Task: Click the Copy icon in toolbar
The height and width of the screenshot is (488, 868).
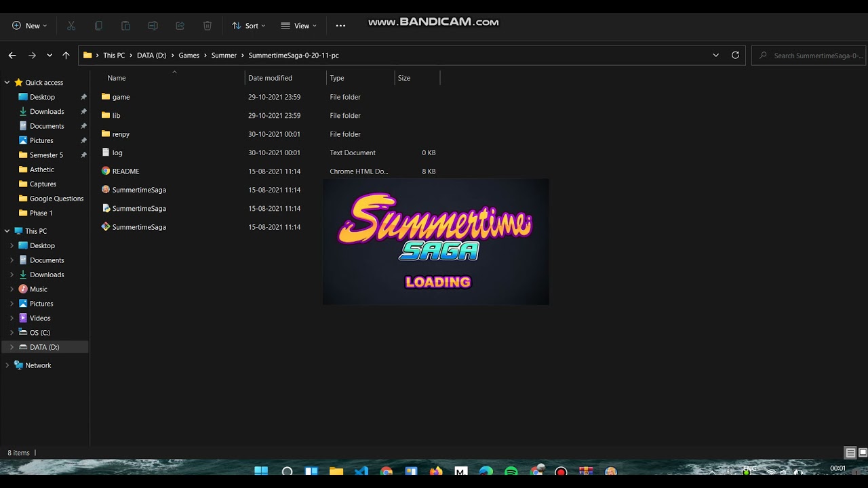Action: coord(98,26)
